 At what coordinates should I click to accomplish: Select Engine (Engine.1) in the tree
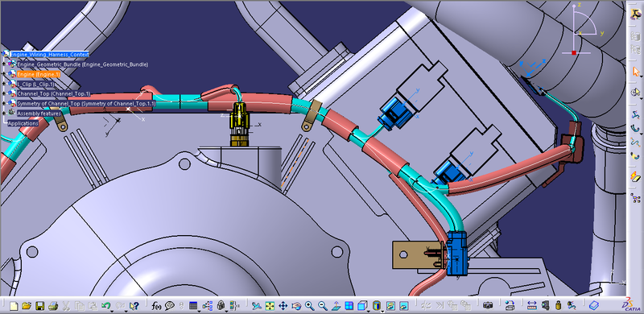coord(38,74)
